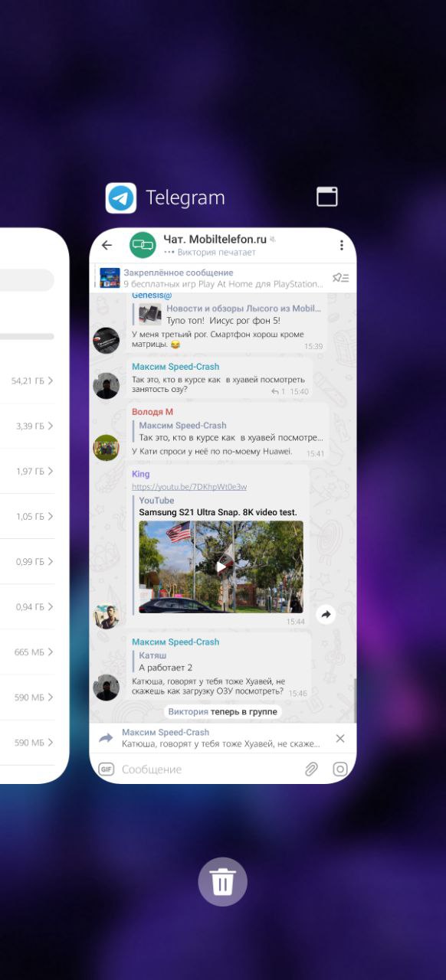Tap the Samsung S21 Ultra Snap video title
Viewport: 446px width, 980px height.
point(218,512)
